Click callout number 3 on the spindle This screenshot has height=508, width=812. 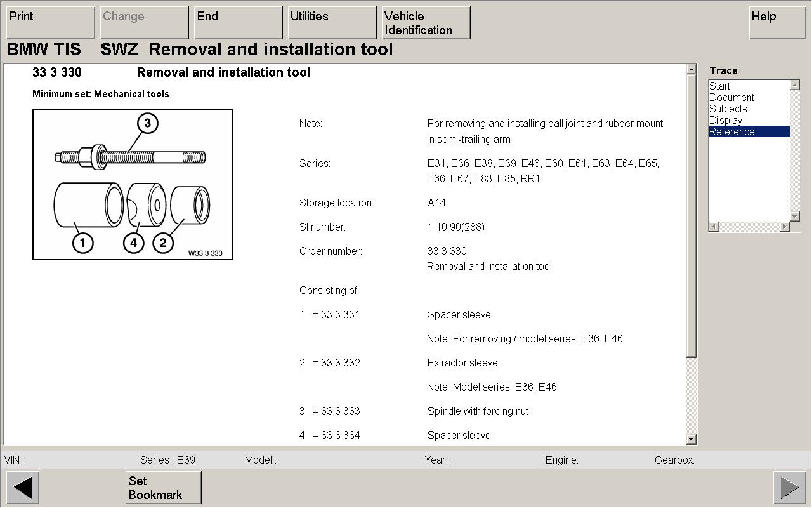point(147,123)
